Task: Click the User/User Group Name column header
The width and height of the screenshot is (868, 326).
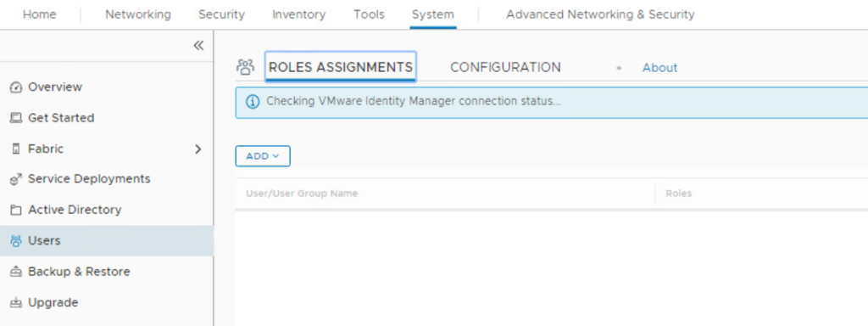Action: point(302,194)
